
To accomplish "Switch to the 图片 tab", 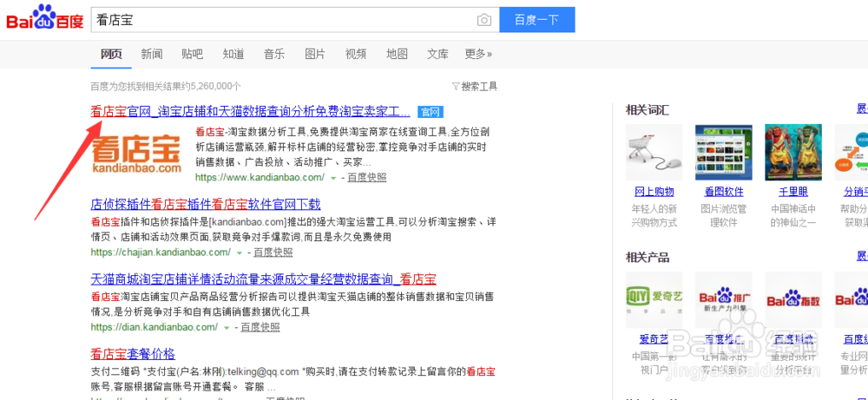I will (315, 54).
